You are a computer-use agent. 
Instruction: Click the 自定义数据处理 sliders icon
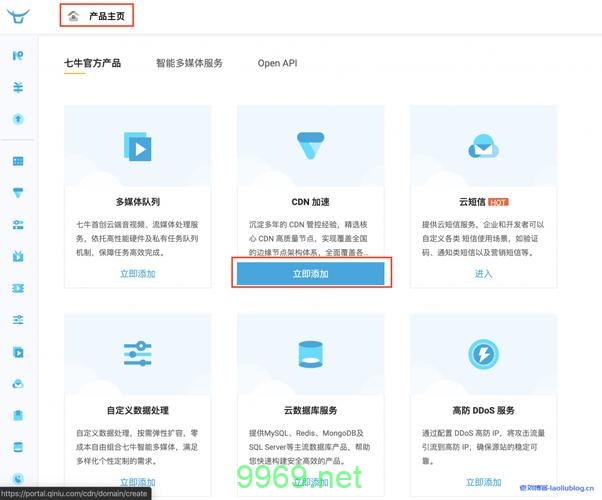coord(137,354)
